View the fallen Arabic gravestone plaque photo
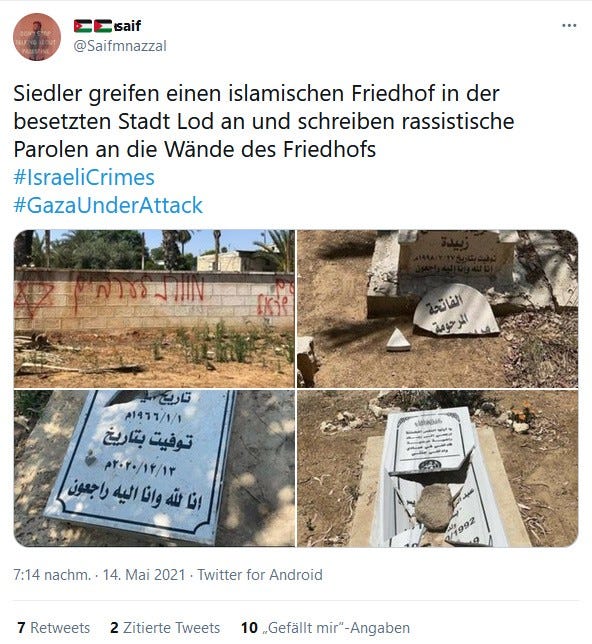This screenshot has width=592, height=644. pos(154,468)
